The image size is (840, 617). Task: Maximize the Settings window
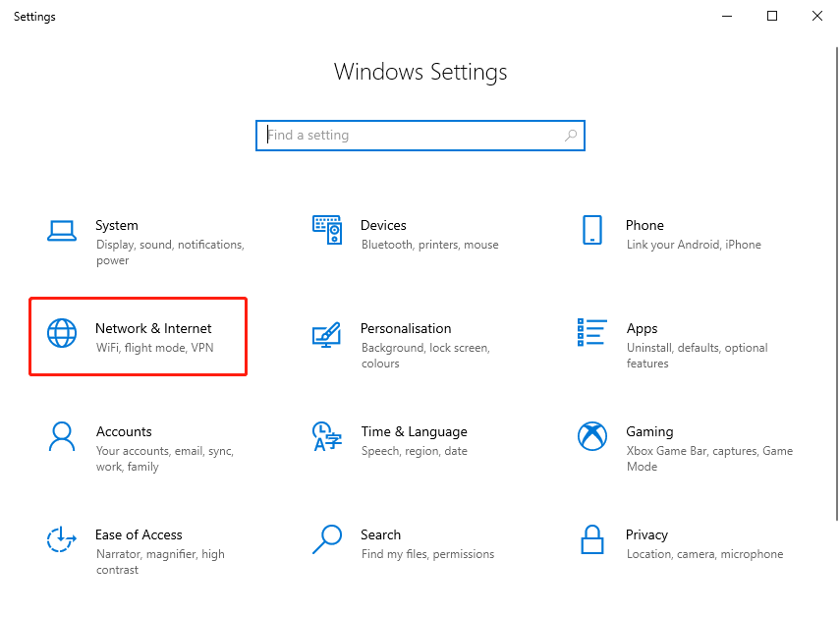[772, 16]
